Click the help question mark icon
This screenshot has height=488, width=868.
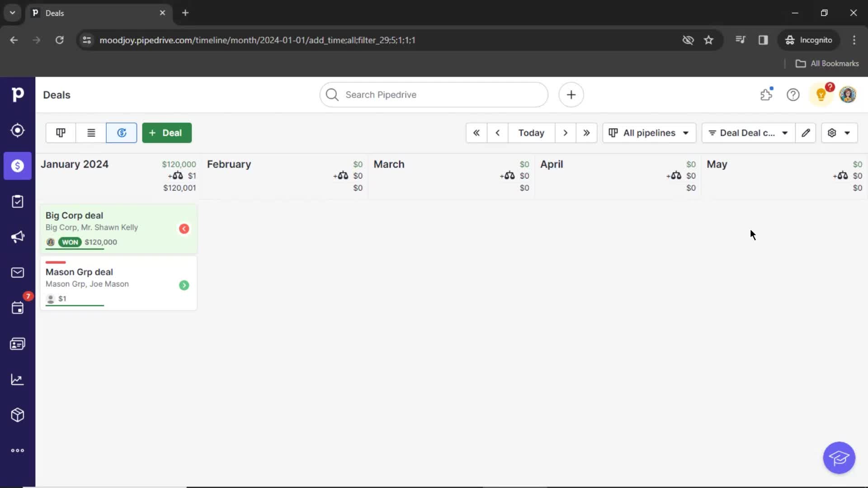pyautogui.click(x=793, y=95)
